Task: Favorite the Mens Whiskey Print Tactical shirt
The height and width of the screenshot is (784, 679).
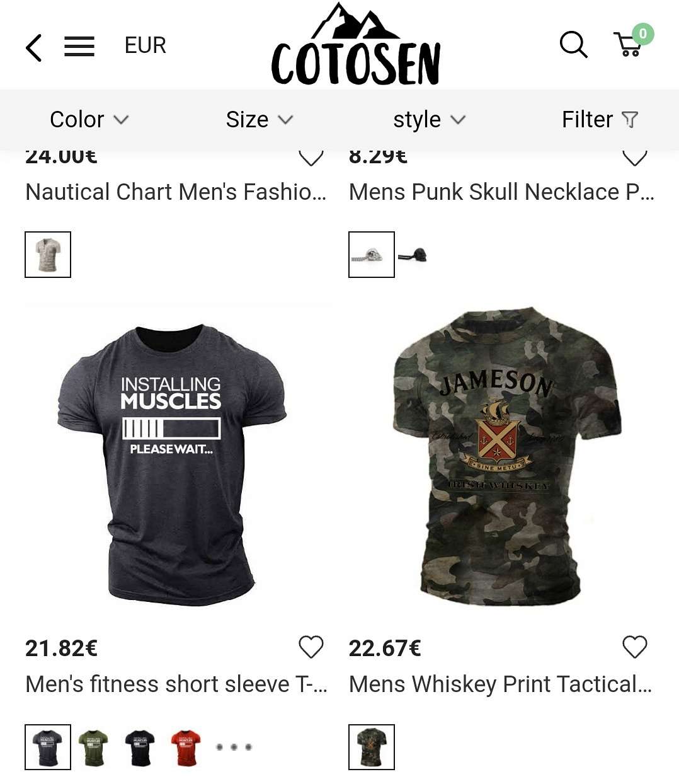Action: point(635,647)
